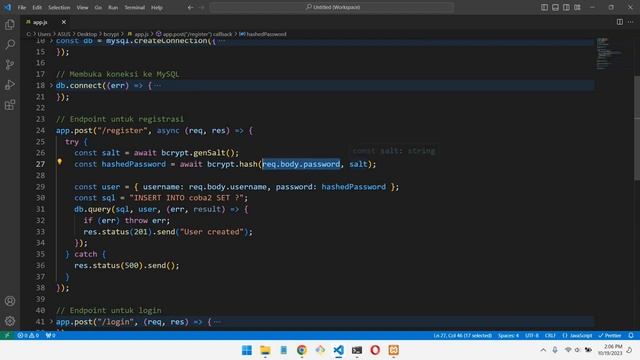
Task: Expand folded /login endpoint on line 41
Action: click(51, 322)
